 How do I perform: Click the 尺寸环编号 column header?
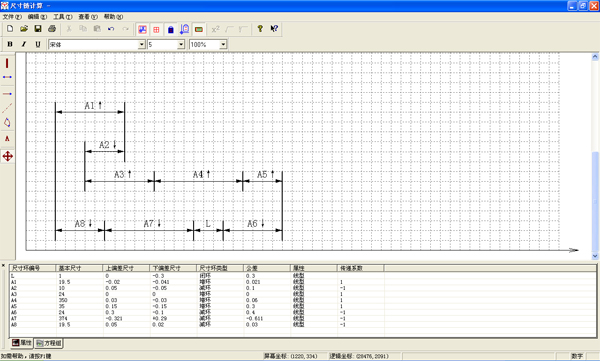[x=33, y=268]
